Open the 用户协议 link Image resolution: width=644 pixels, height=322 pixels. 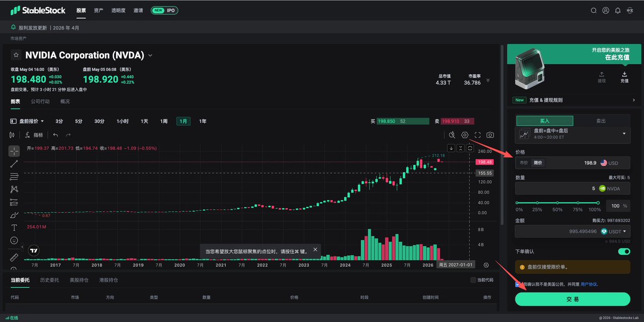pyautogui.click(x=589, y=284)
